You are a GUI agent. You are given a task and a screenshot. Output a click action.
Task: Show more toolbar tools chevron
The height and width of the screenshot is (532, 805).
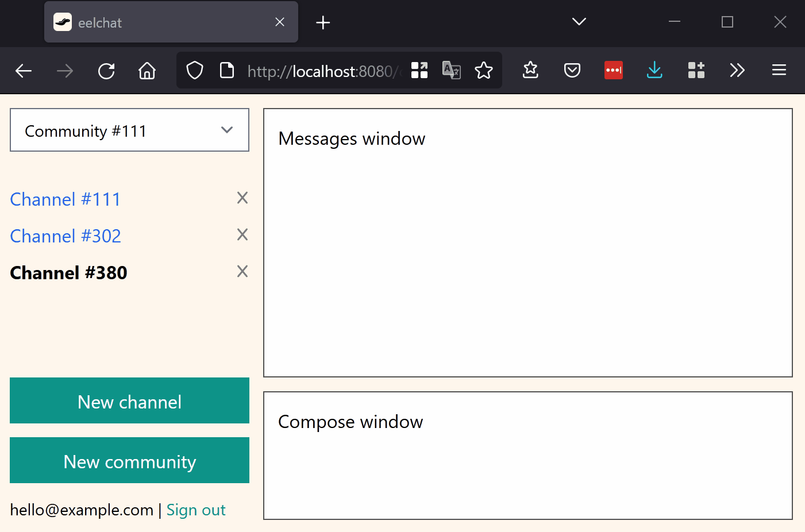737,70
